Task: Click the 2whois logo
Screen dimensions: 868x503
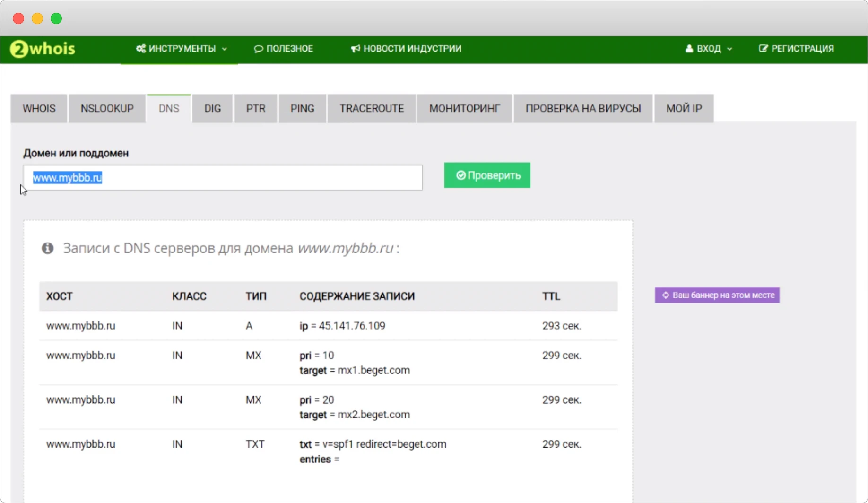Action: point(42,49)
